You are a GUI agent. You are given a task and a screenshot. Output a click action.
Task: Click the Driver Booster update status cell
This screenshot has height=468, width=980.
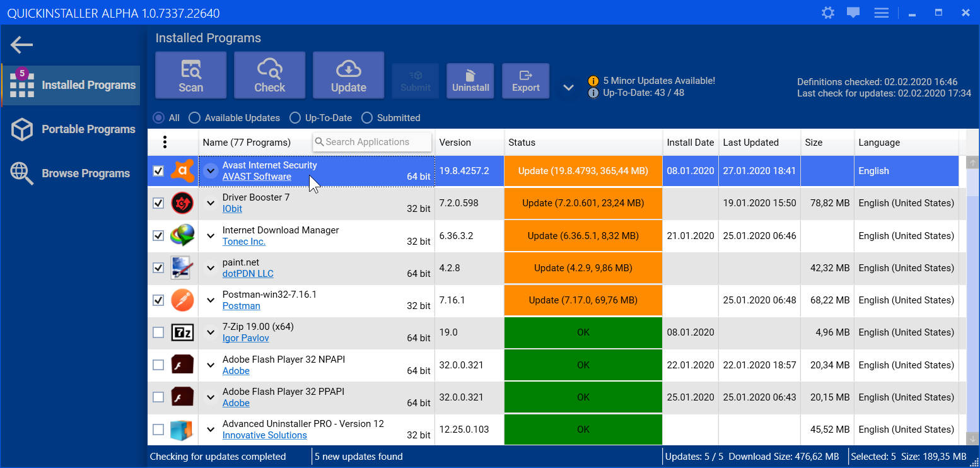point(583,203)
